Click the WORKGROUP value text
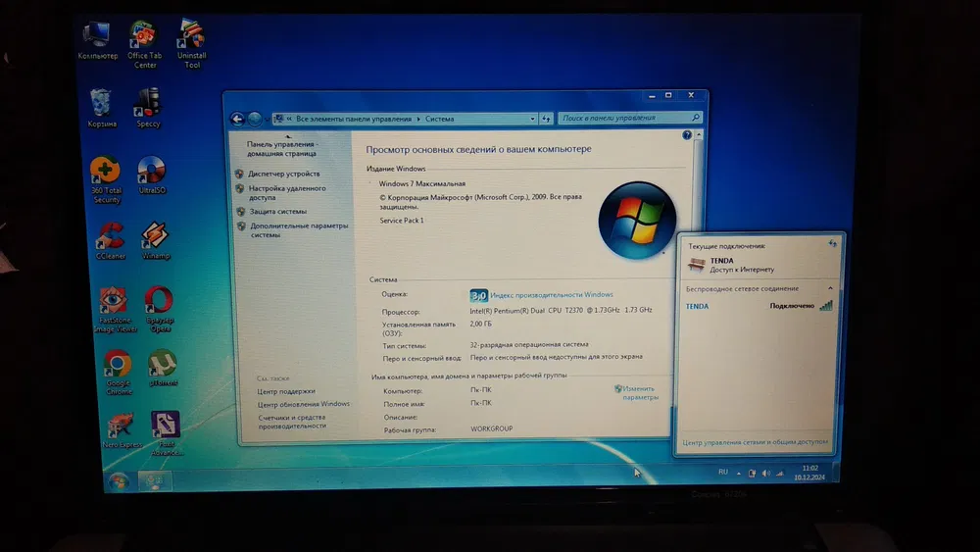Image resolution: width=980 pixels, height=552 pixels. click(x=491, y=428)
